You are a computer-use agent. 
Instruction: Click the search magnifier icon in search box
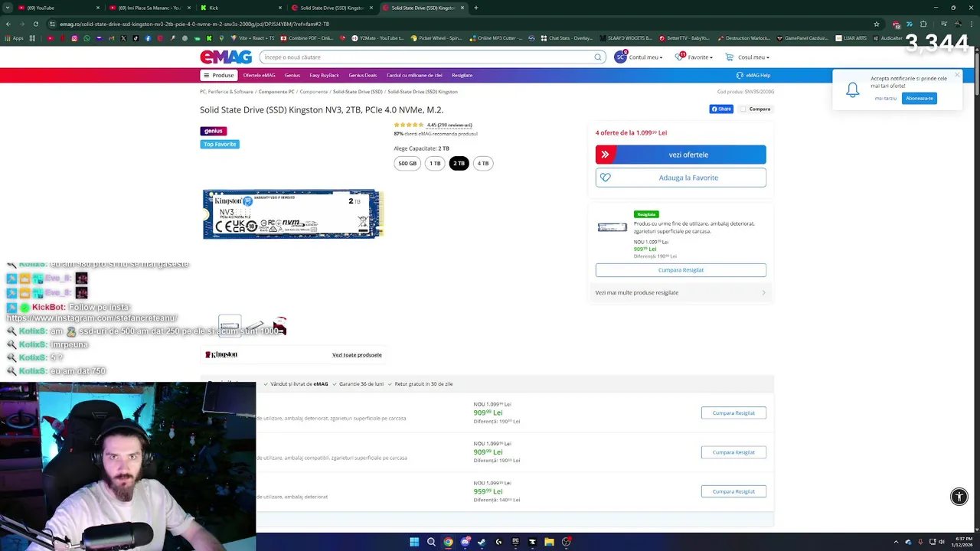[598, 57]
